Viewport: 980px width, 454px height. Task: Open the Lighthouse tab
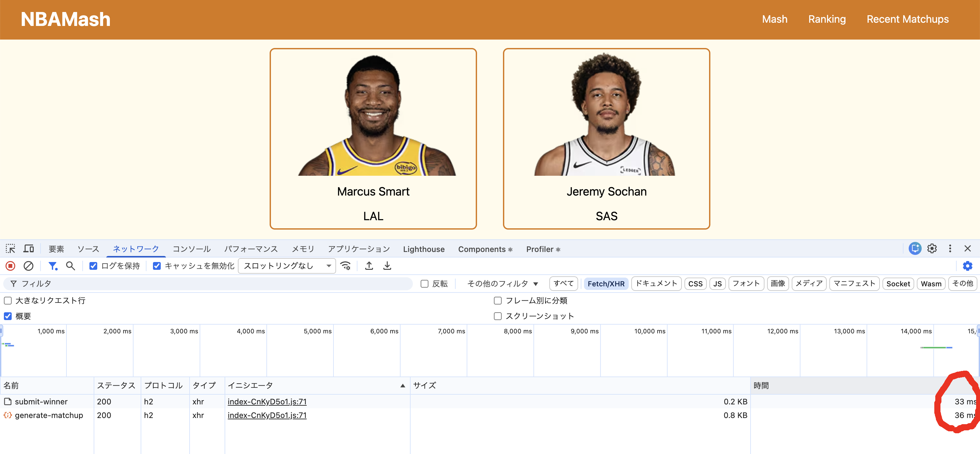tap(424, 249)
